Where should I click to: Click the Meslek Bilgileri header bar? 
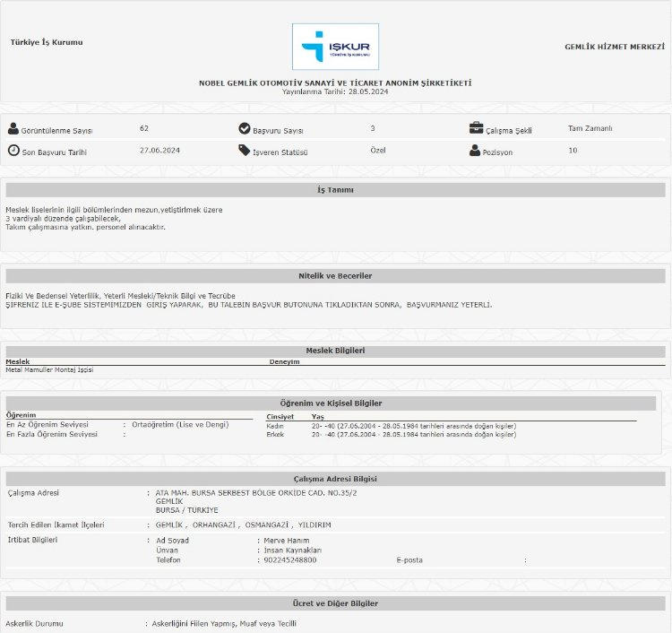[335, 351]
